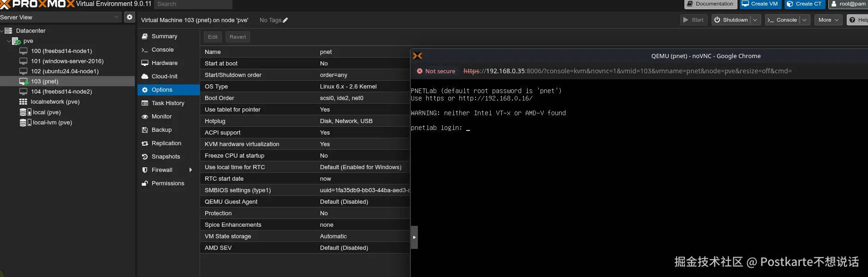The height and width of the screenshot is (277, 868).
Task: Expand the Firewall submenu arrow
Action: pyautogui.click(x=190, y=170)
